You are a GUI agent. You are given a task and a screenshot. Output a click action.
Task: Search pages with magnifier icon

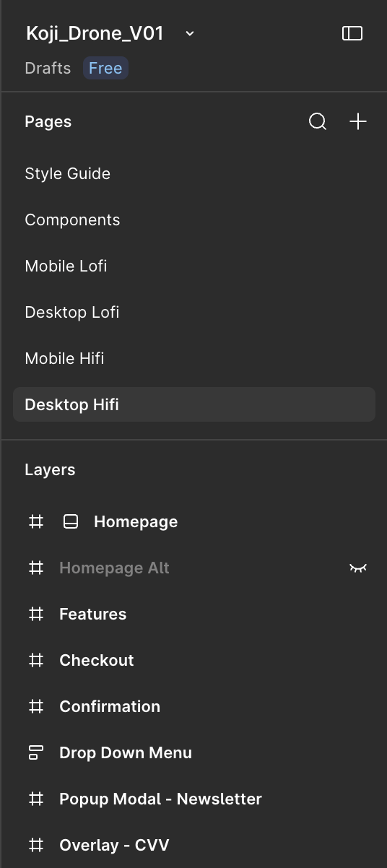click(x=318, y=121)
